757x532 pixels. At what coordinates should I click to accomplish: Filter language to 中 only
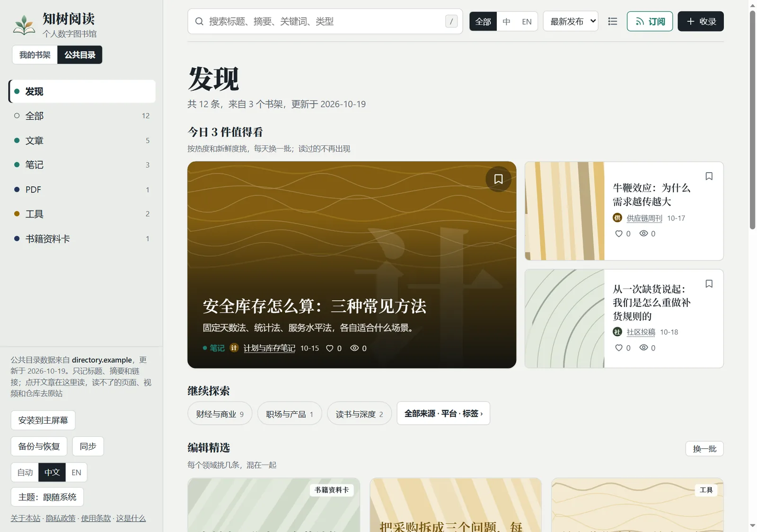pos(506,21)
